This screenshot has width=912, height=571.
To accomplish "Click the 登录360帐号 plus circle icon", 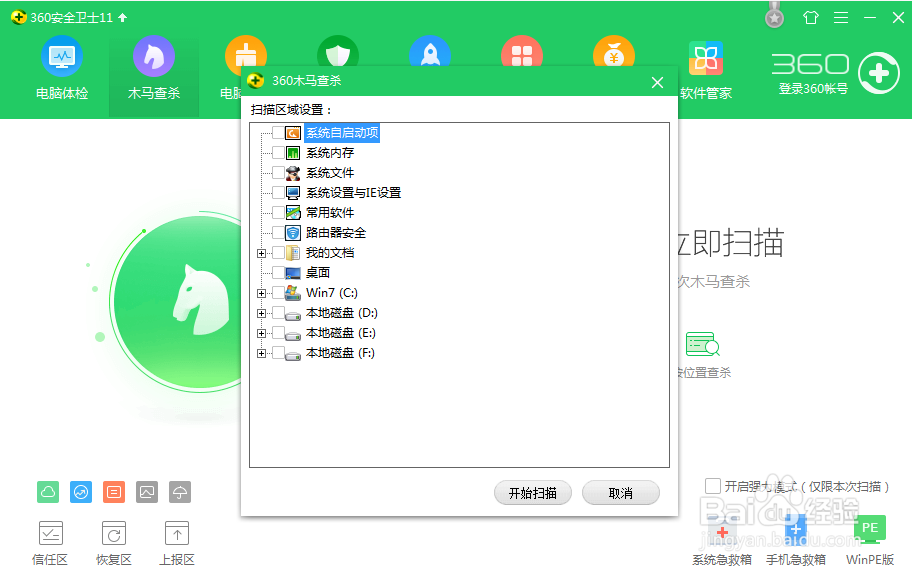I will 879,73.
